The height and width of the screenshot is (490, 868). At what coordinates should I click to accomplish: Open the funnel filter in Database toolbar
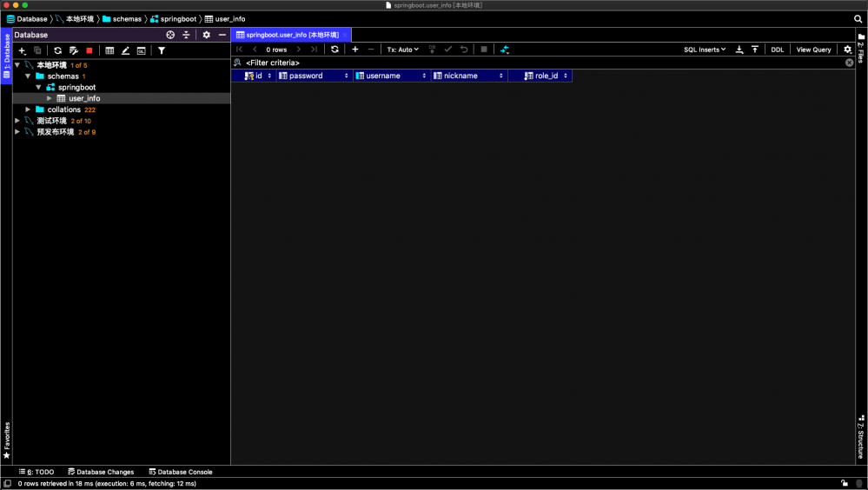tap(162, 50)
